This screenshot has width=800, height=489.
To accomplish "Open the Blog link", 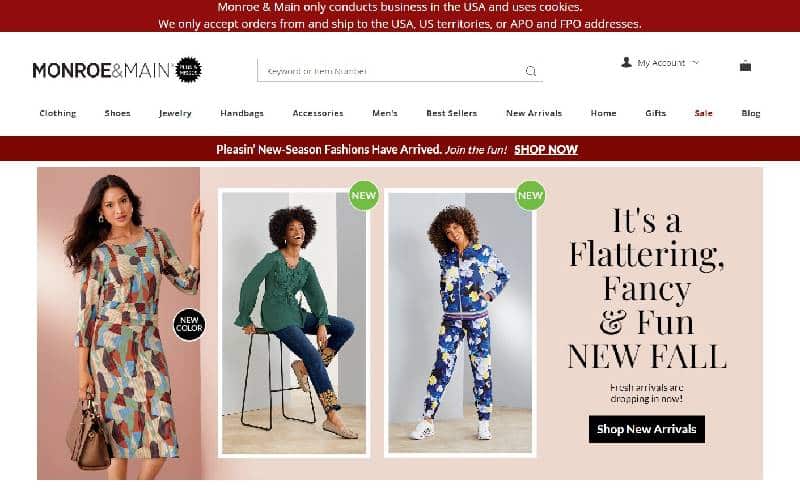I will point(751,113).
